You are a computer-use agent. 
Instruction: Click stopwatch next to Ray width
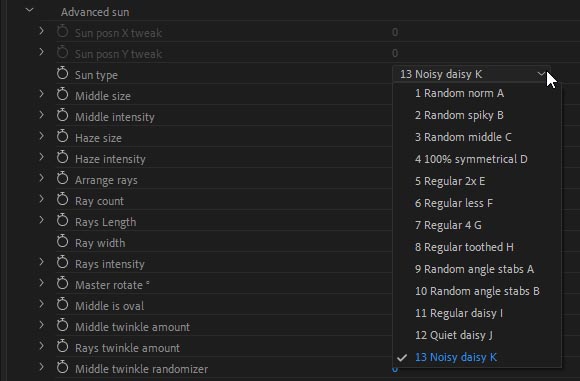click(63, 242)
